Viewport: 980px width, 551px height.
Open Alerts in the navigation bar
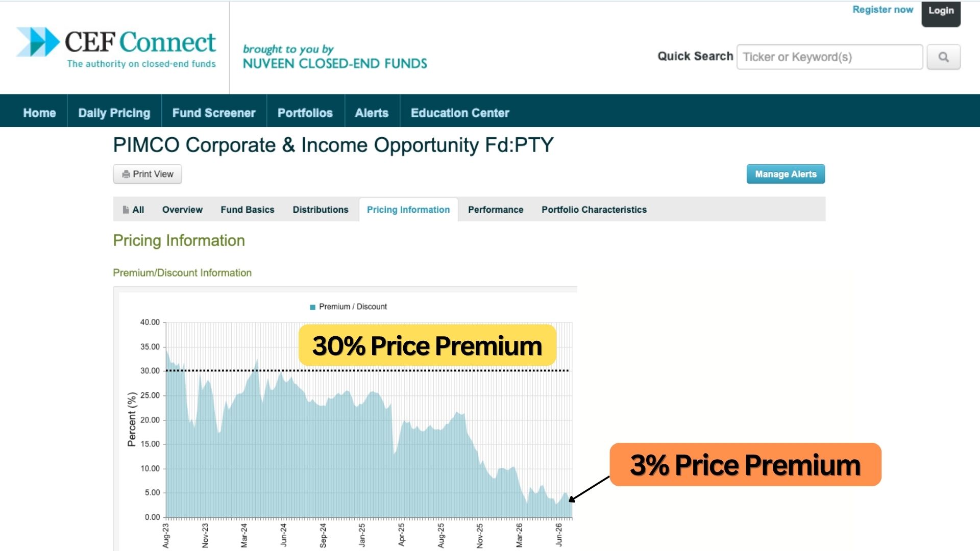[372, 113]
